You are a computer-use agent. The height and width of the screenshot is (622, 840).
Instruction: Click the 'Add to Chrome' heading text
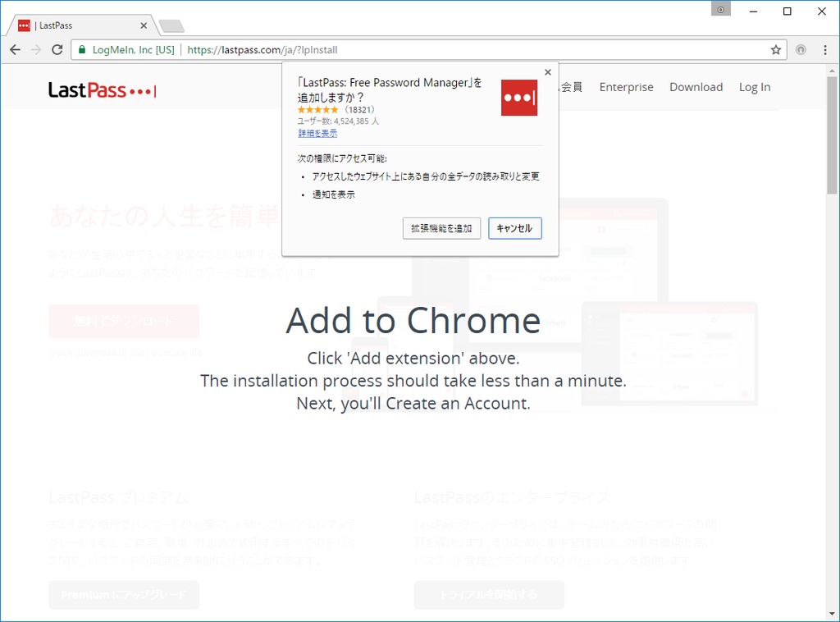tap(413, 320)
